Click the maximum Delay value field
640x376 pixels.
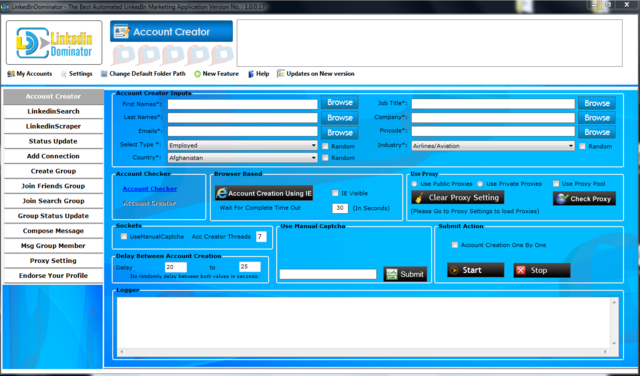click(x=250, y=267)
